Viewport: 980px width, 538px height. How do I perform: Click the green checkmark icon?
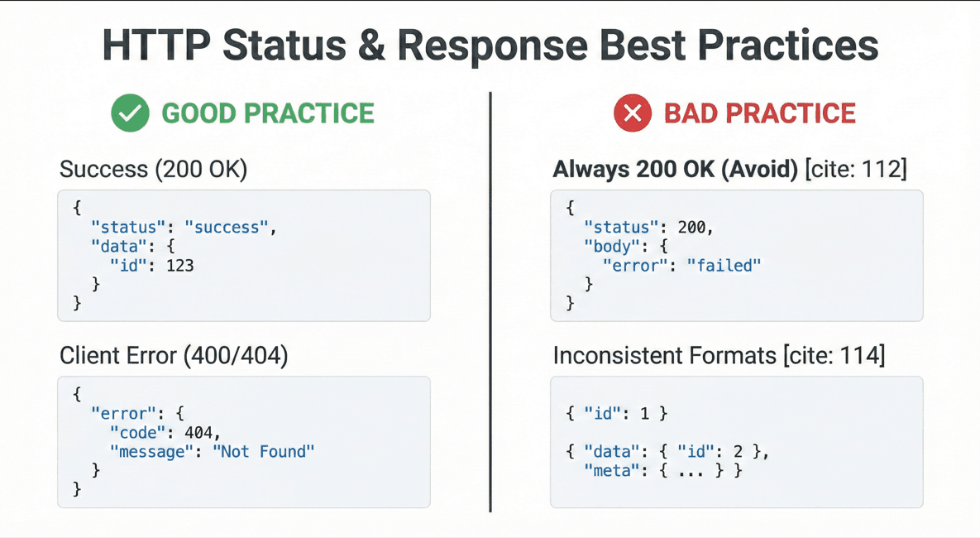click(130, 113)
